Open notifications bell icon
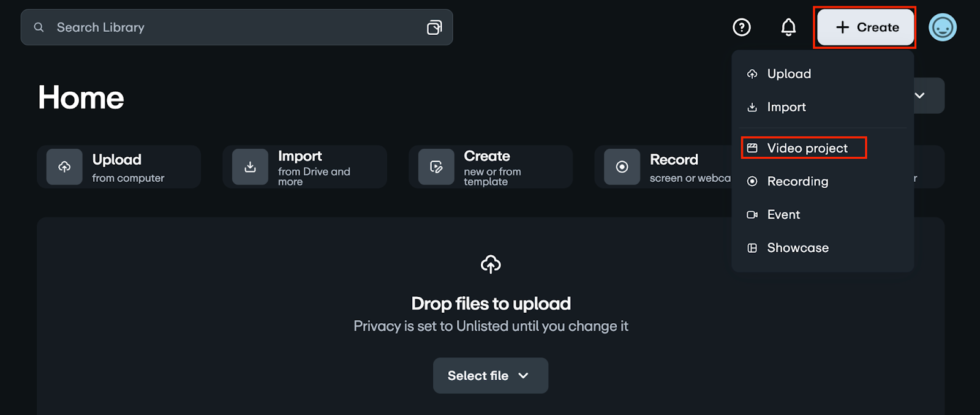 (x=788, y=28)
